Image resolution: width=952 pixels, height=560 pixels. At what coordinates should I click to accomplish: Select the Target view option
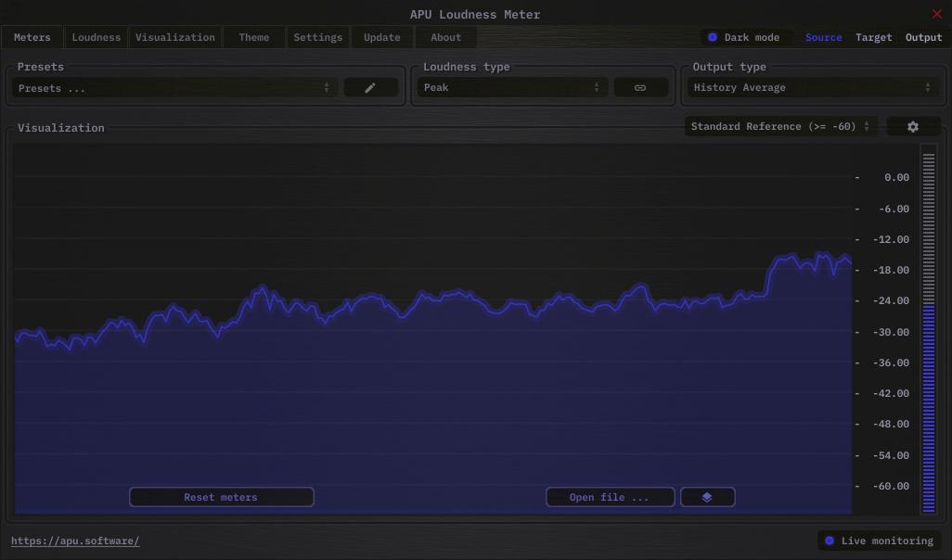click(x=873, y=38)
